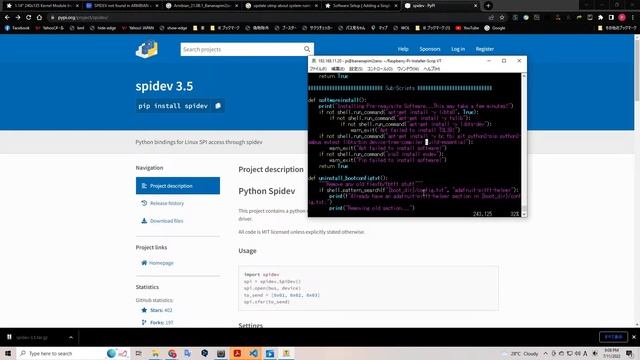Image resolution: width=640 pixels, height=360 pixels.
Task: Click the terminal scrollbar up arrow
Action: pyautogui.click(x=524, y=76)
